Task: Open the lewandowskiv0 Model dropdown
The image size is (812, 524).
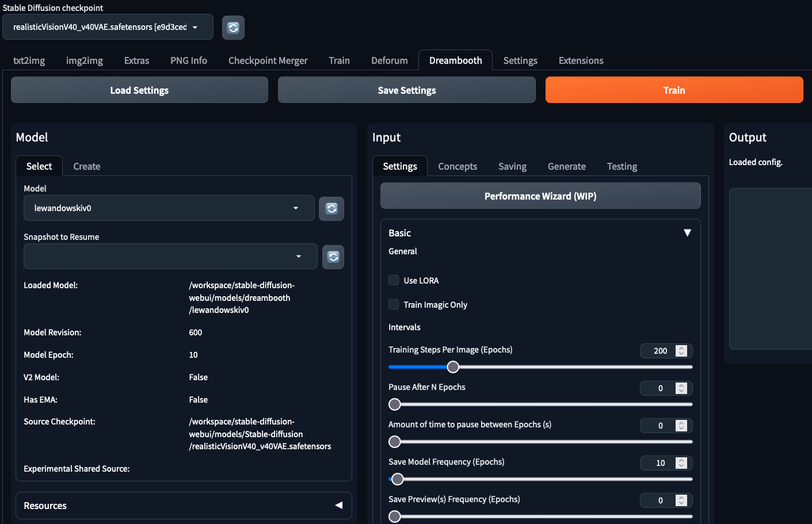Action: [169, 208]
